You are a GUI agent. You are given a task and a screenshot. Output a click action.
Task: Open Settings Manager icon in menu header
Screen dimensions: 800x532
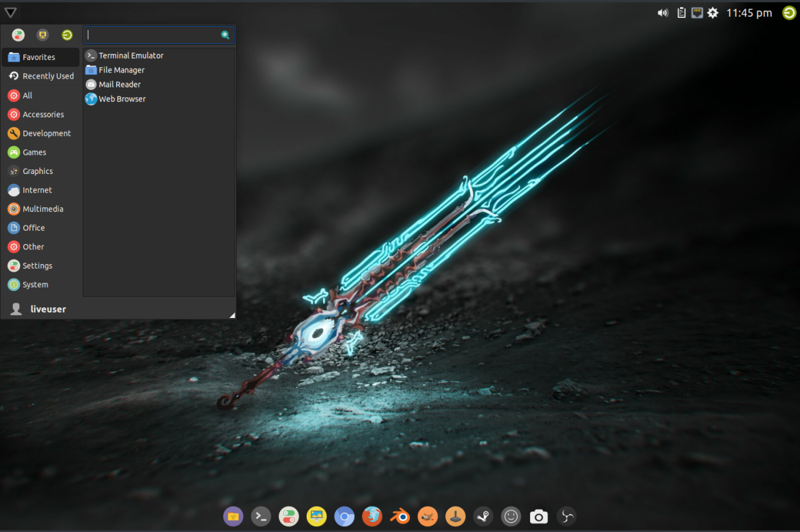19,35
